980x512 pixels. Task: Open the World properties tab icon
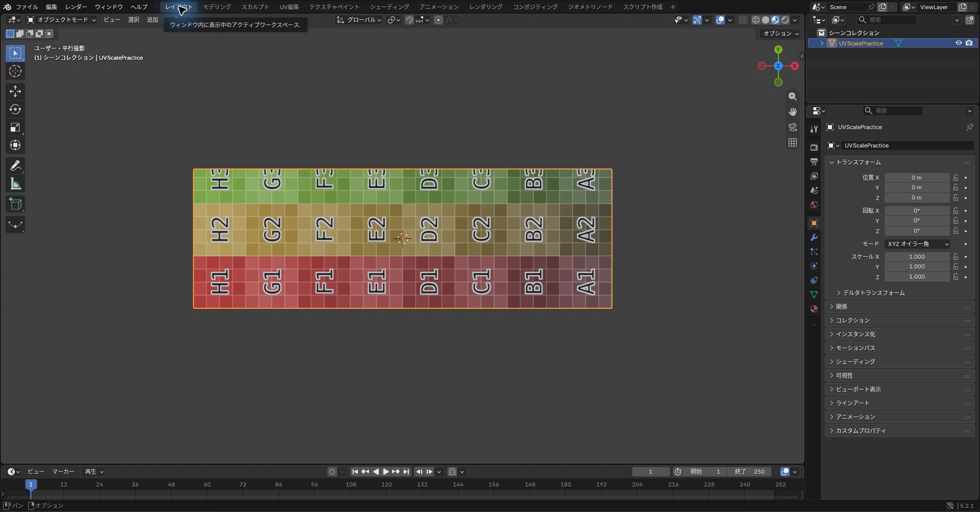coord(814,205)
